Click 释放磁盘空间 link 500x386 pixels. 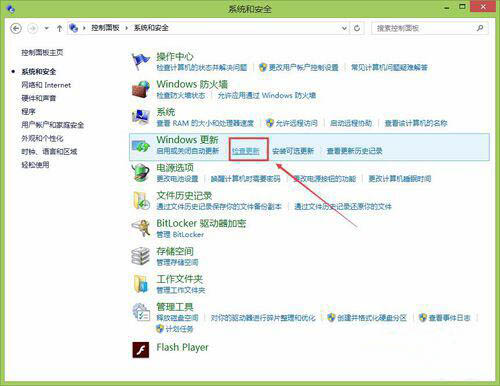coord(177,318)
